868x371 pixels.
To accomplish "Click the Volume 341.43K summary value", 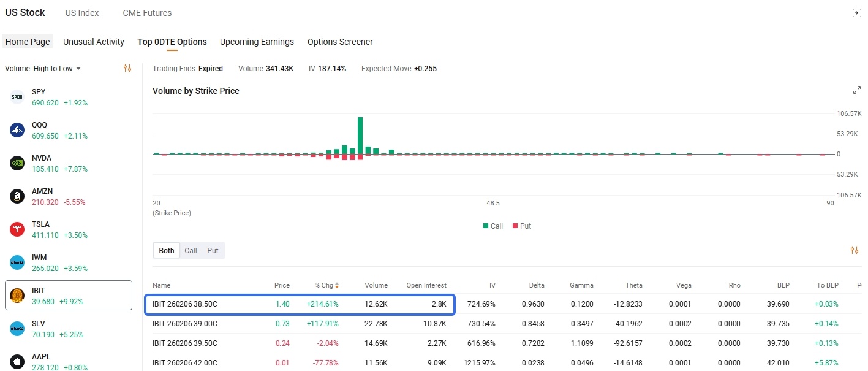I will click(x=279, y=69).
